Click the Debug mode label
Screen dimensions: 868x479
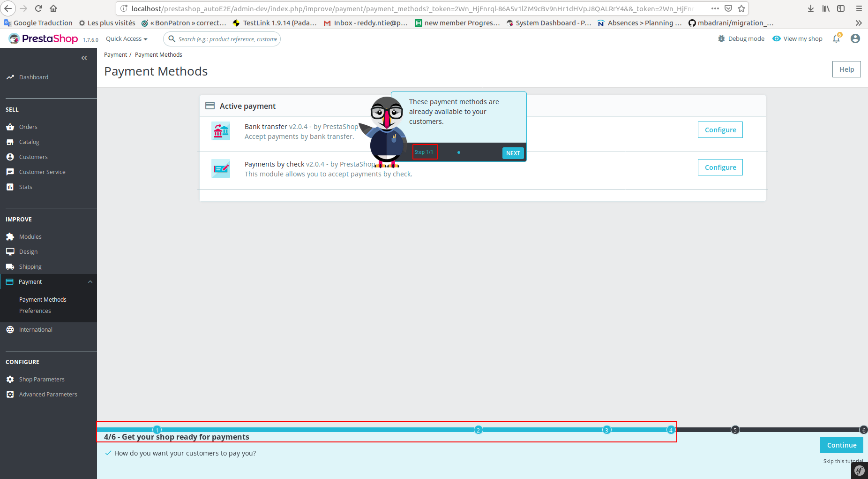tap(746, 38)
